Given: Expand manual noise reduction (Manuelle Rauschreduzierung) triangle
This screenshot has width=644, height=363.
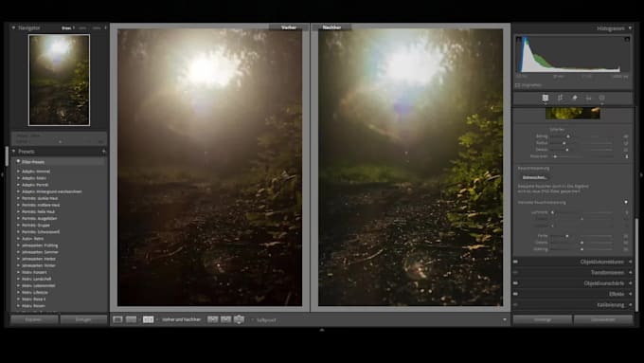Looking at the screenshot, I should pyautogui.click(x=626, y=202).
